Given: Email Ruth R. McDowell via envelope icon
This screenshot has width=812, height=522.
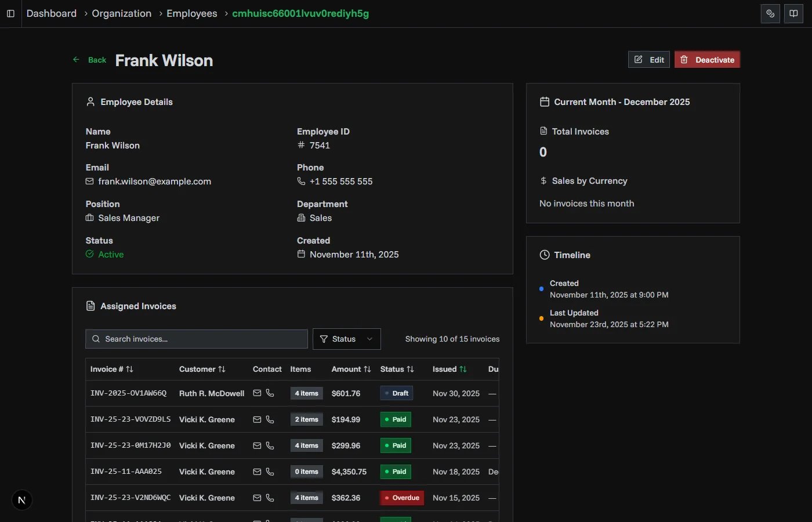Looking at the screenshot, I should click(x=257, y=393).
